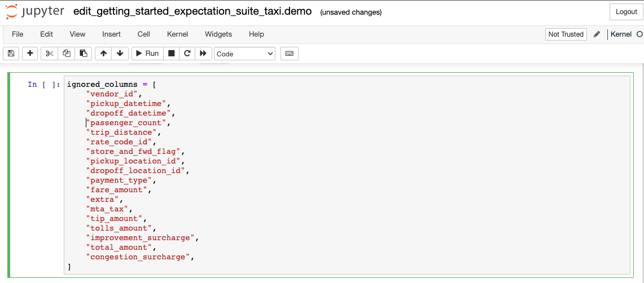Open the command palette keyboard icon

coord(290,54)
